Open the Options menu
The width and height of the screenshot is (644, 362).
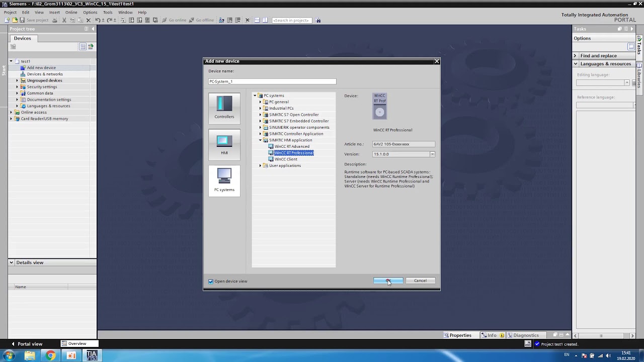pyautogui.click(x=90, y=12)
